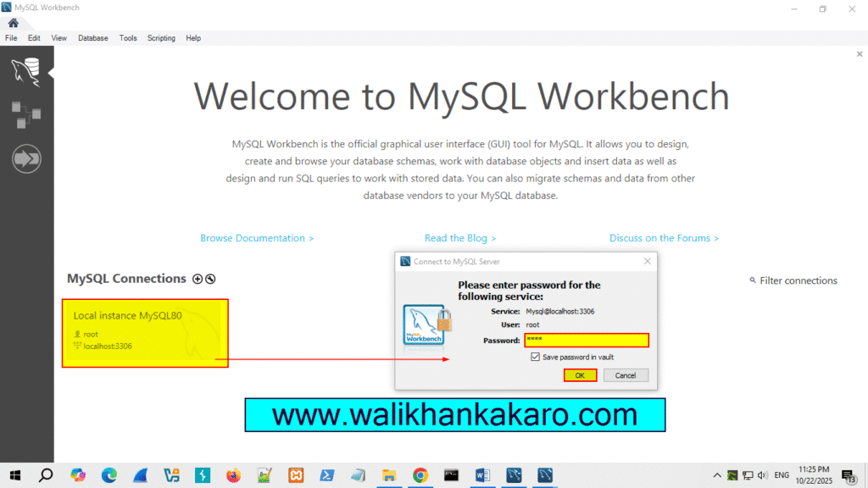Open the Database menu

pyautogui.click(x=92, y=37)
